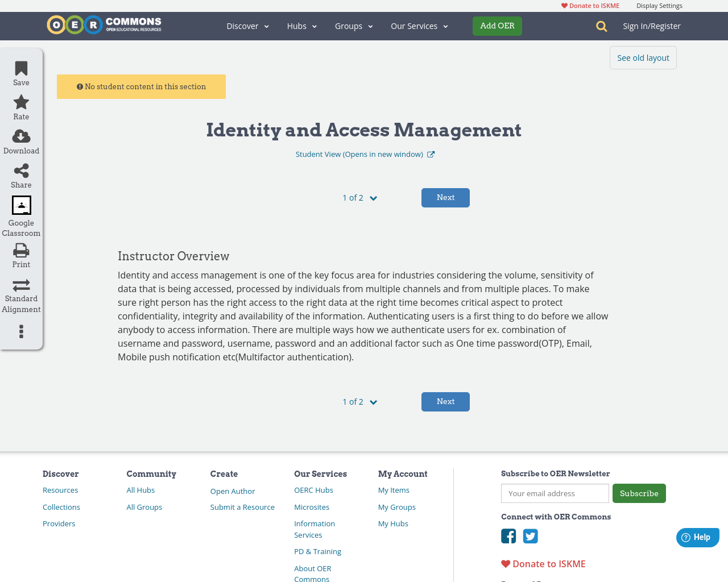Viewport: 728px width, 582px height.
Task: Click the Standard Alignment icon
Action: tap(20, 284)
